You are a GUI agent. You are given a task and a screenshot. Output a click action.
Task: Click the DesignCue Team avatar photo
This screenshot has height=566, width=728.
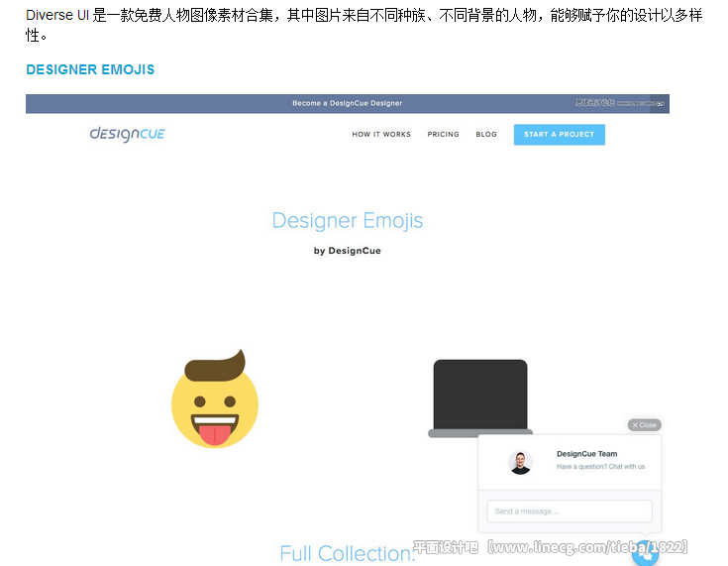520,462
